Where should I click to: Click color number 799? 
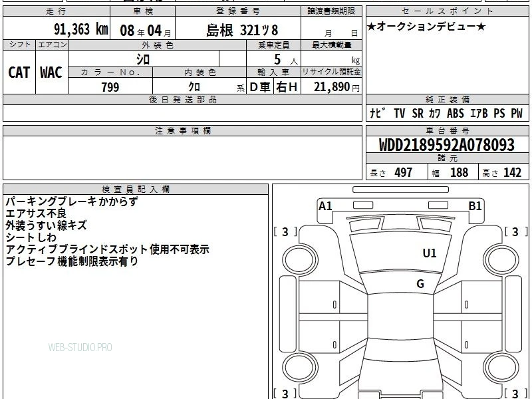[x=110, y=87]
